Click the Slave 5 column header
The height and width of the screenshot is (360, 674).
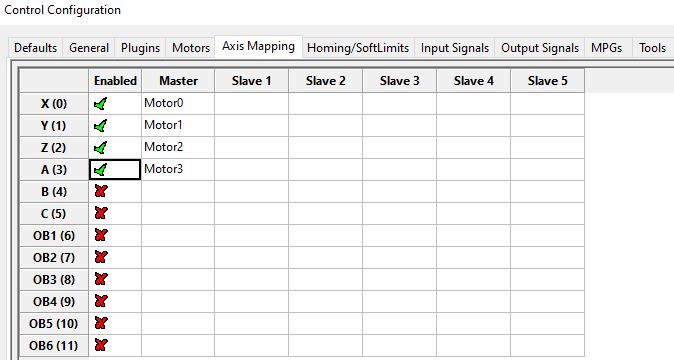click(548, 81)
